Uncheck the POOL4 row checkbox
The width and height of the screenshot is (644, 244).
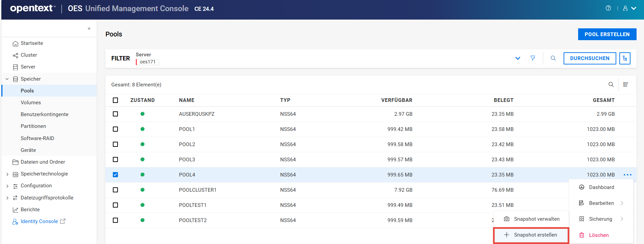point(116,175)
